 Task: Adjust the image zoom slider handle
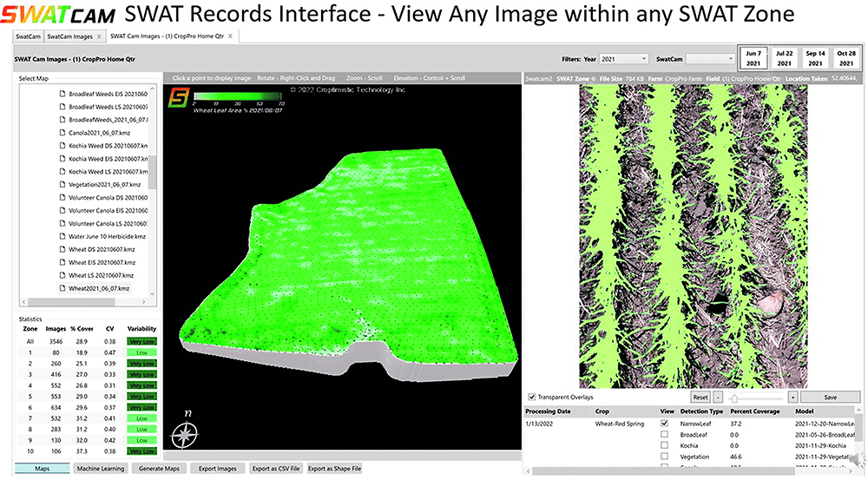coord(734,398)
